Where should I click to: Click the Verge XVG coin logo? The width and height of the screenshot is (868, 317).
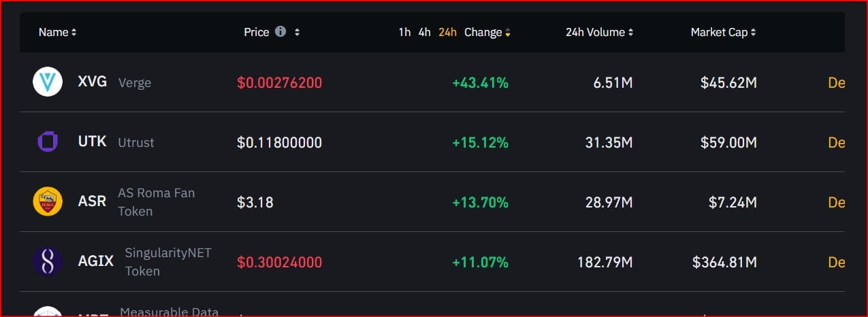click(48, 82)
